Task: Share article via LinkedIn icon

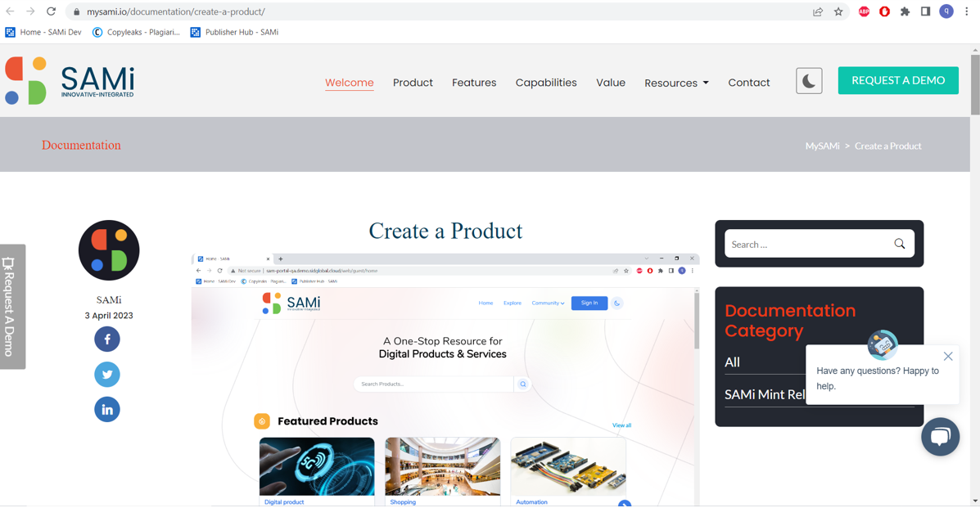Action: coord(107,409)
